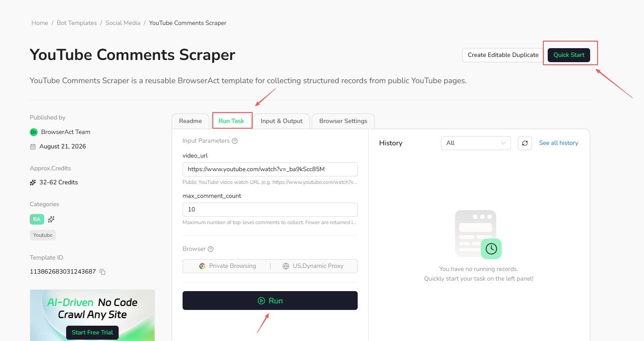Copy the Template ID with copy icon

point(102,272)
